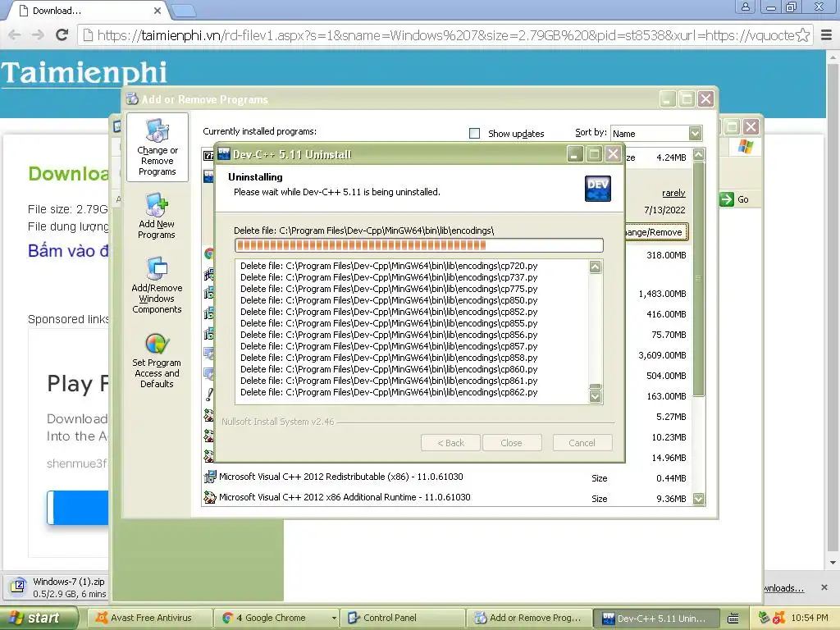Open the taskbar keyboard icon
This screenshot has height=630, width=840.
click(733, 619)
